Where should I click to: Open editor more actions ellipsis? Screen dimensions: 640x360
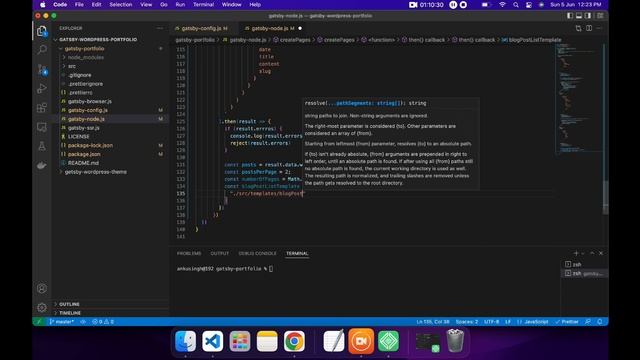599,28
